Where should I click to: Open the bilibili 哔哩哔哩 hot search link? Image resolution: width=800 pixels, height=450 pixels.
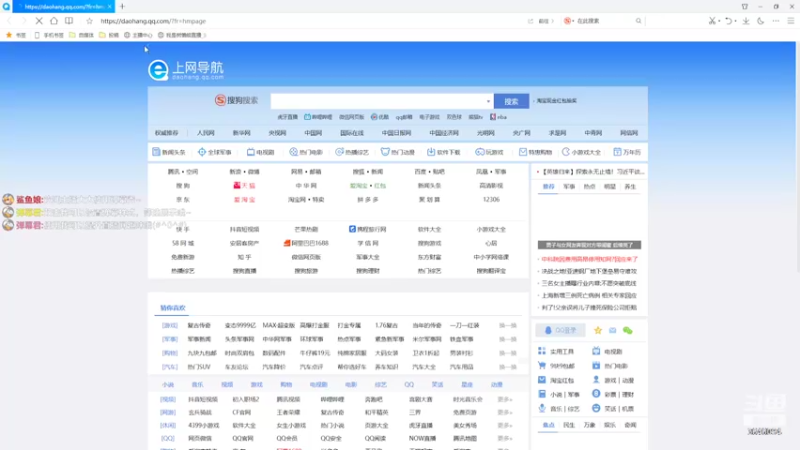point(318,117)
